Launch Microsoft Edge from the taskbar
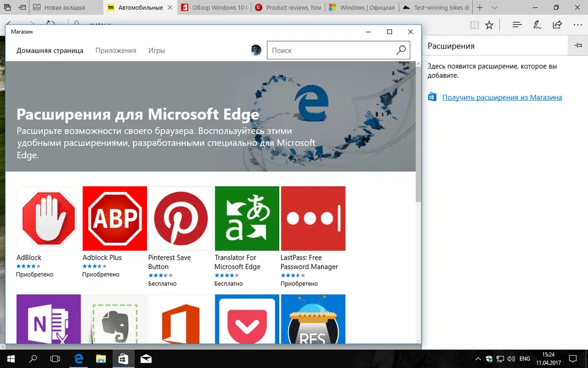 (79, 358)
